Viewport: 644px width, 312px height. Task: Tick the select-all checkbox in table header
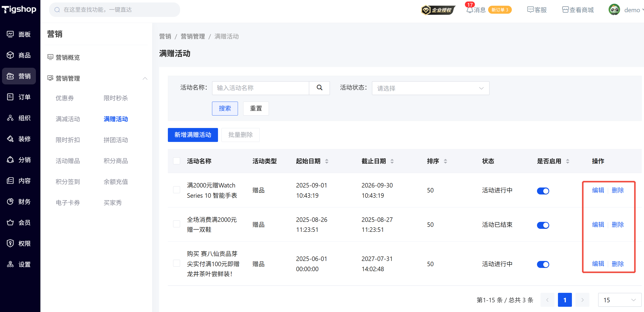coord(177,161)
